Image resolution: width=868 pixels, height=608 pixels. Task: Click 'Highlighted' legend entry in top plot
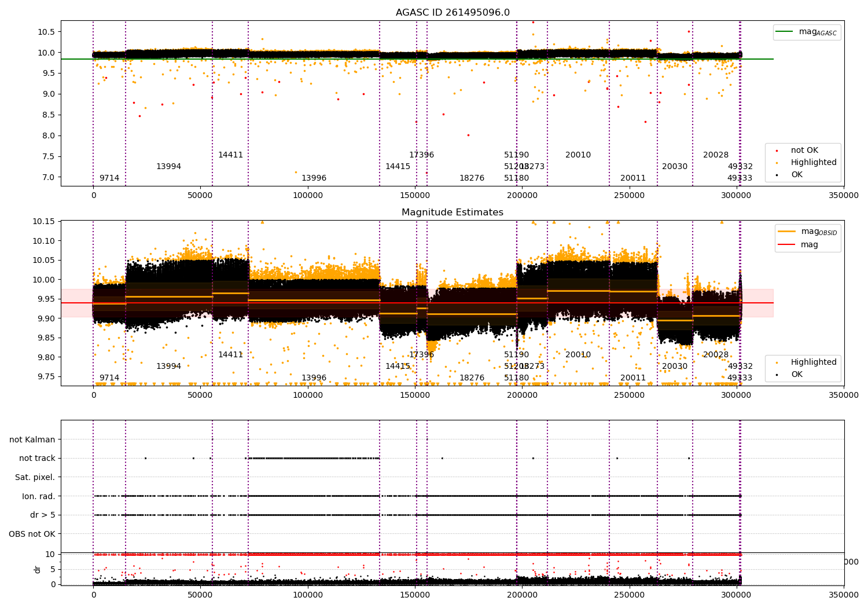tap(806, 163)
